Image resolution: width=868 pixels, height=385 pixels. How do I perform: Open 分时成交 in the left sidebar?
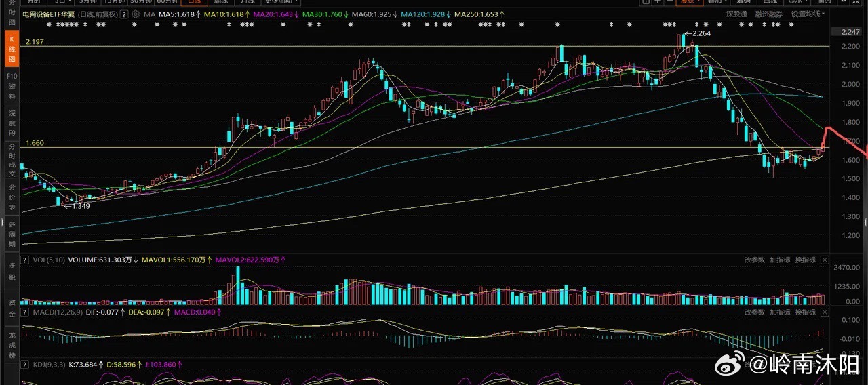[12, 159]
